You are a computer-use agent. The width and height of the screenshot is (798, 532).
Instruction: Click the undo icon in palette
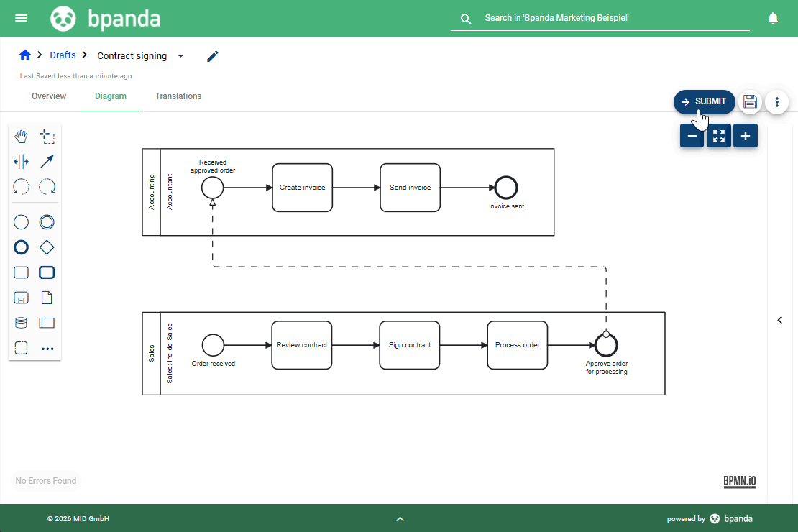pos(21,187)
